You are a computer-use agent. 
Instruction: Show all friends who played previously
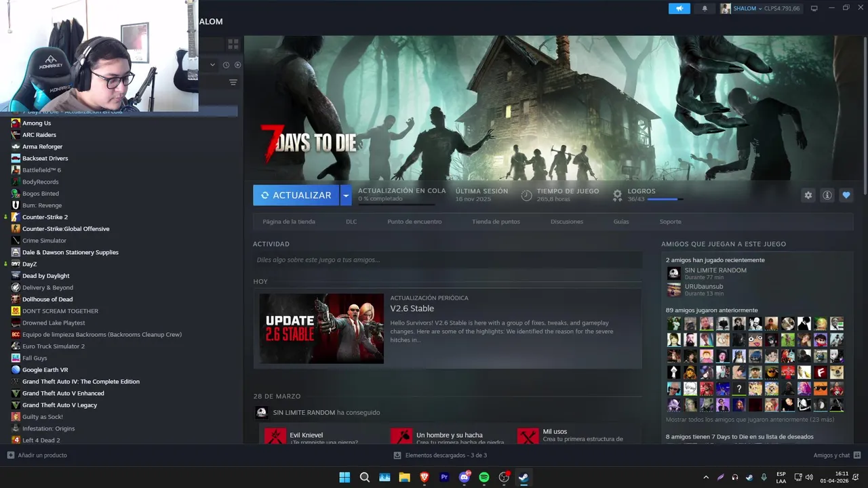click(x=750, y=420)
